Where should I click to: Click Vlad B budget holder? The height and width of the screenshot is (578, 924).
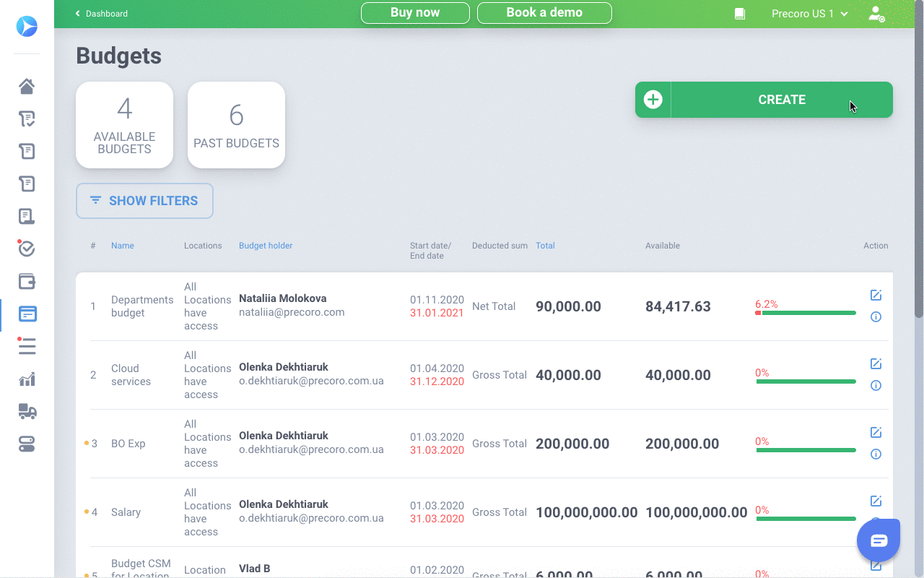[x=254, y=569]
